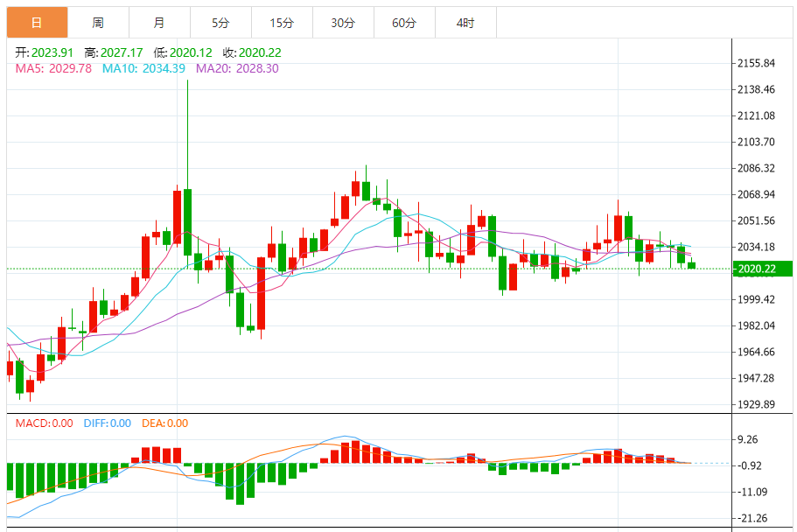Open the 30分 timeframe tab

pyautogui.click(x=343, y=23)
